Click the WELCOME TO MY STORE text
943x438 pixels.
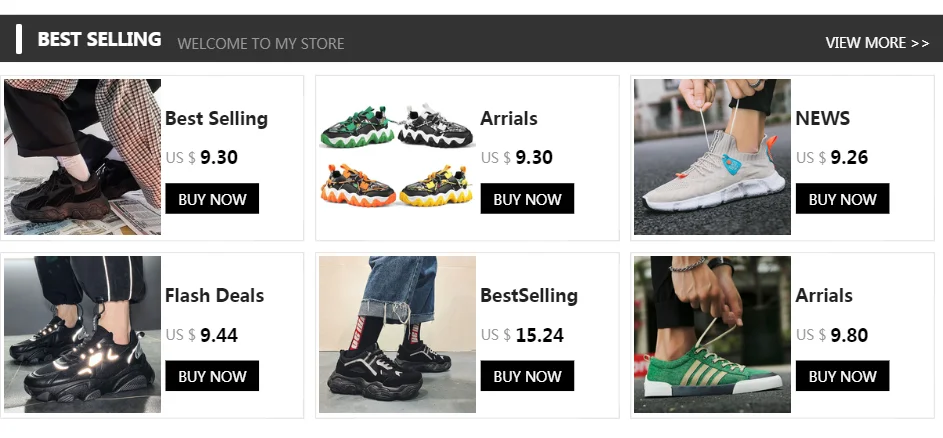pyautogui.click(x=261, y=43)
